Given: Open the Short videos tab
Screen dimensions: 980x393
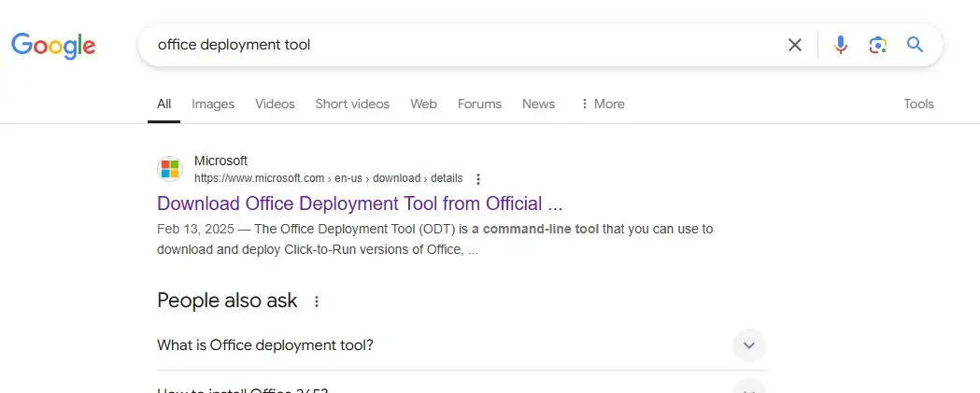Looking at the screenshot, I should tap(352, 104).
